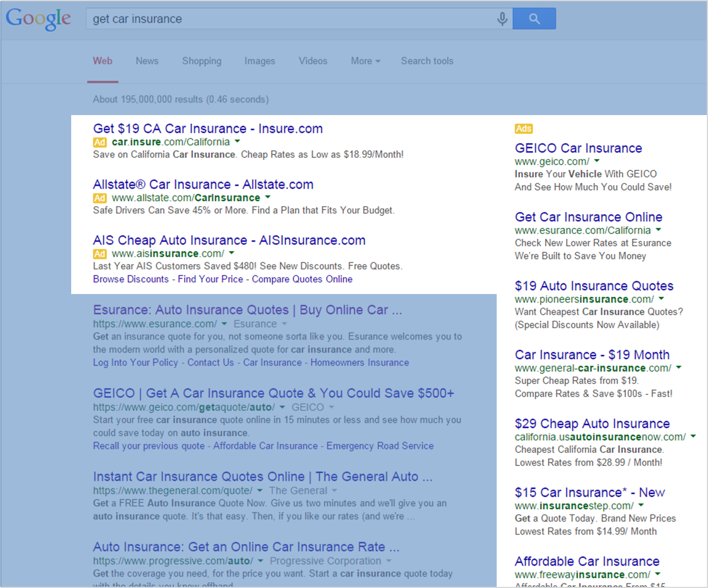Expand arrow next to www.geico.com/ sidebar URL
Image resolution: width=708 pixels, height=588 pixels.
(x=597, y=161)
